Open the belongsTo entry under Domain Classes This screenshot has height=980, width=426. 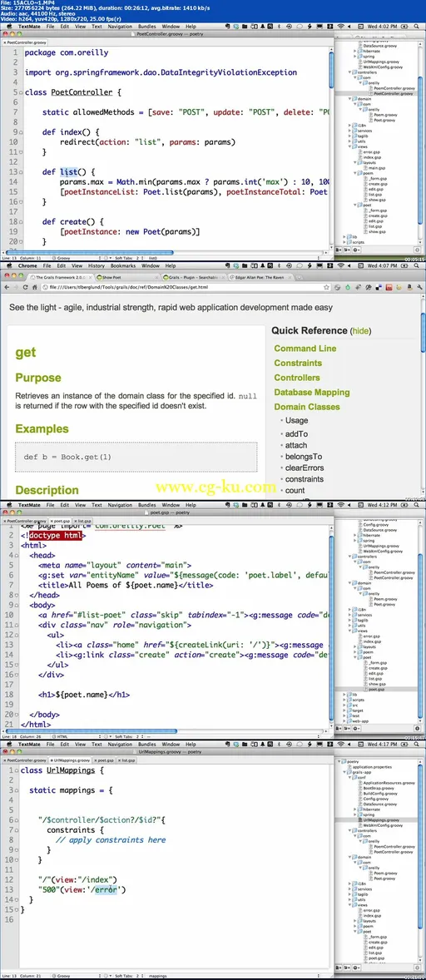point(305,456)
